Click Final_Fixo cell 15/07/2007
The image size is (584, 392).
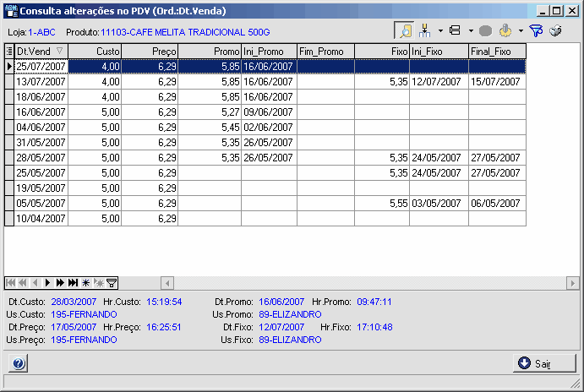tap(497, 82)
